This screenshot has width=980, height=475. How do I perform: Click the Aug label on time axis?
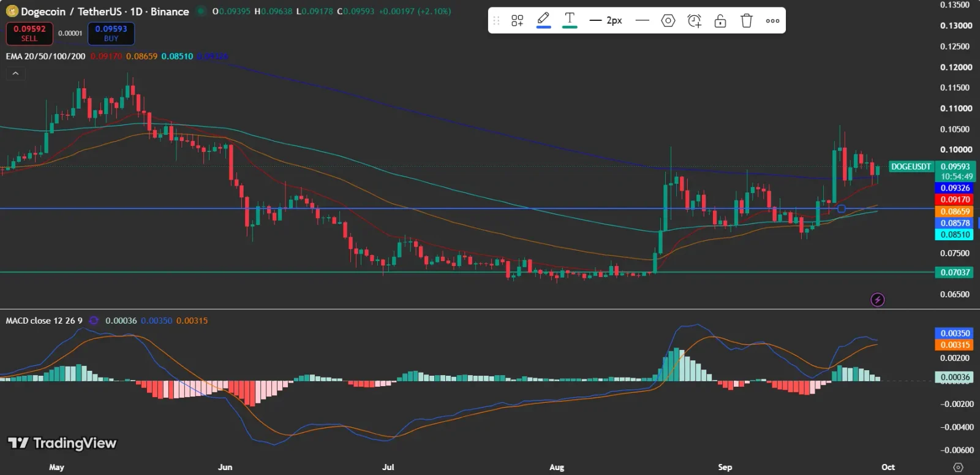point(557,467)
